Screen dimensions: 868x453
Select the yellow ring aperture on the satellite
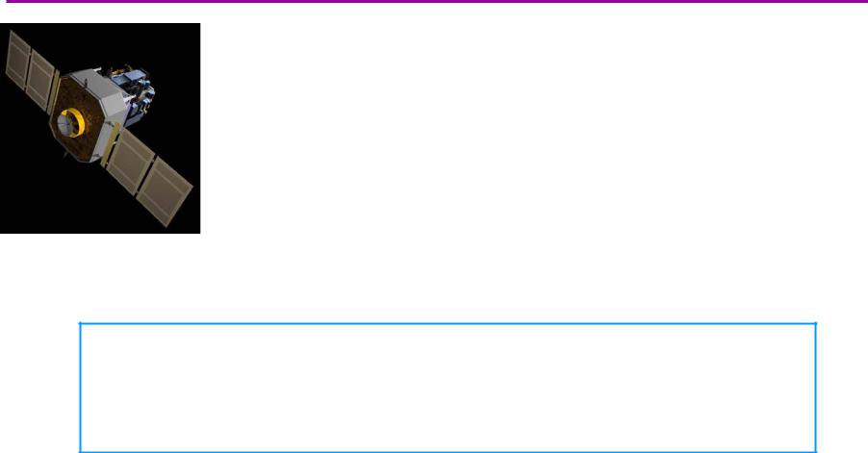(72, 122)
